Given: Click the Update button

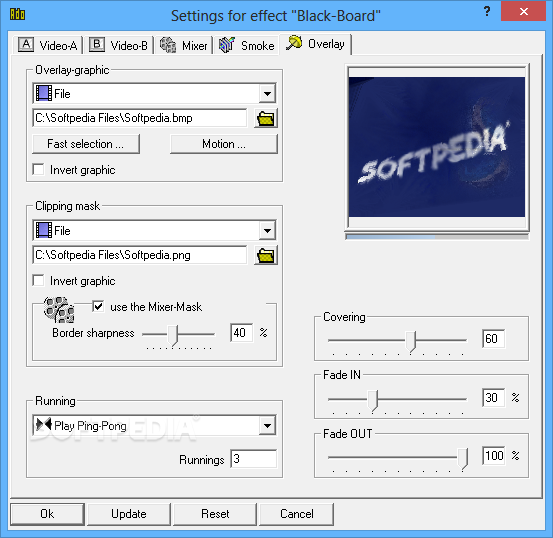Looking at the screenshot, I should [x=129, y=514].
